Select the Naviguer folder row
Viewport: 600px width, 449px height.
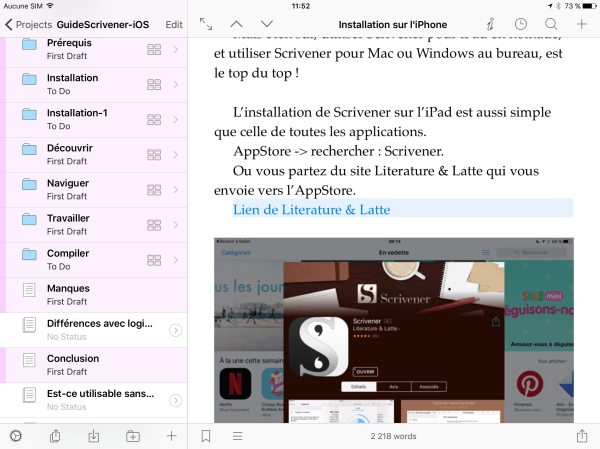(x=94, y=190)
